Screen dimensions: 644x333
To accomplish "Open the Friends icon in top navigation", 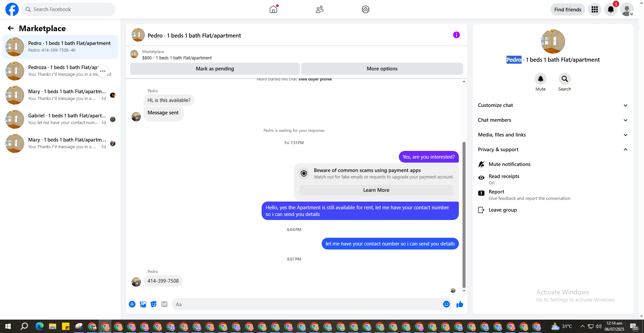I will 320,9.
